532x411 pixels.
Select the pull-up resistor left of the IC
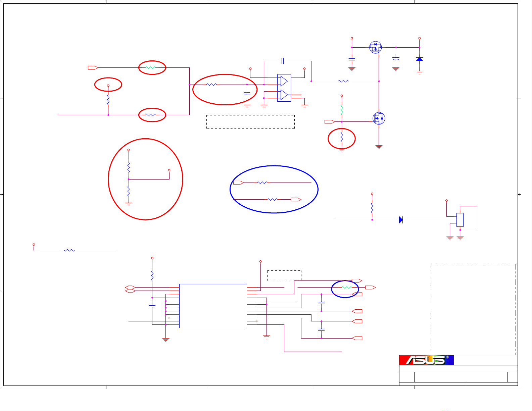[x=152, y=275]
